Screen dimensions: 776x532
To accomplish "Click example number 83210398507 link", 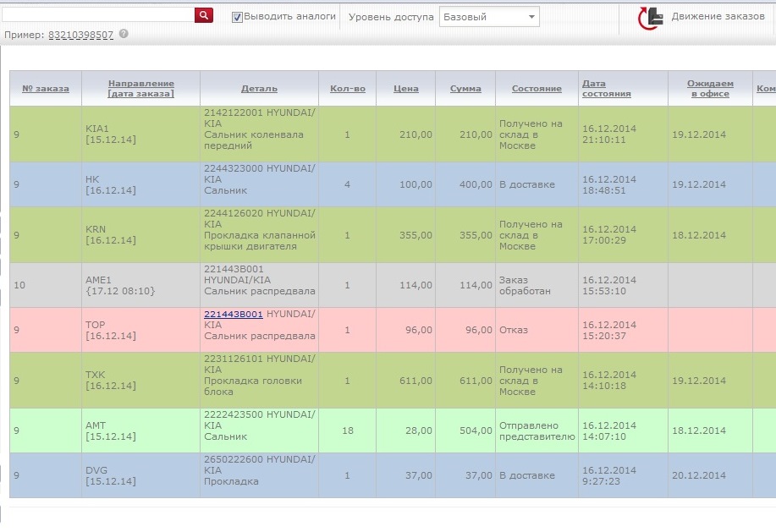I will (80, 35).
